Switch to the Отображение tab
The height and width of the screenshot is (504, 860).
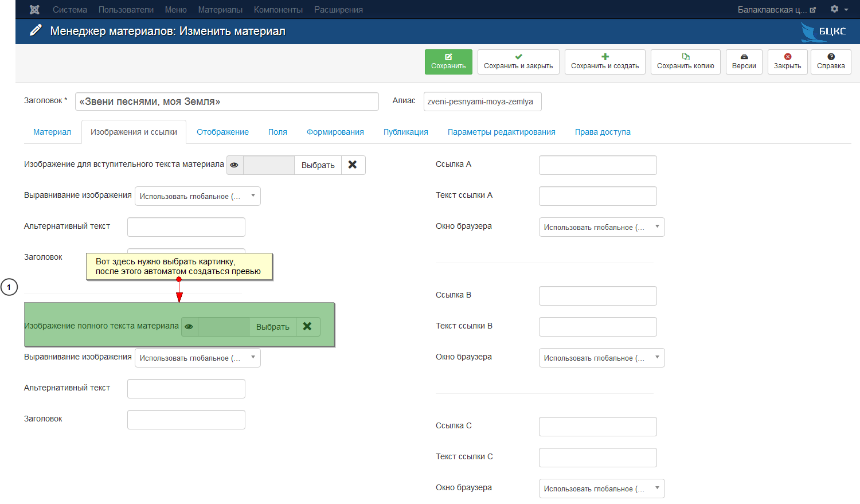[223, 132]
